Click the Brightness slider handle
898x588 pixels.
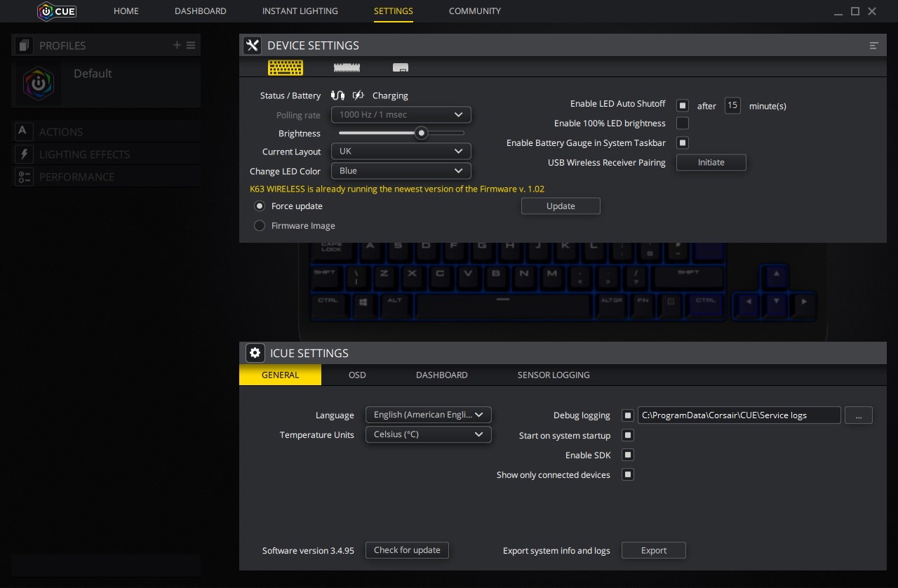421,133
